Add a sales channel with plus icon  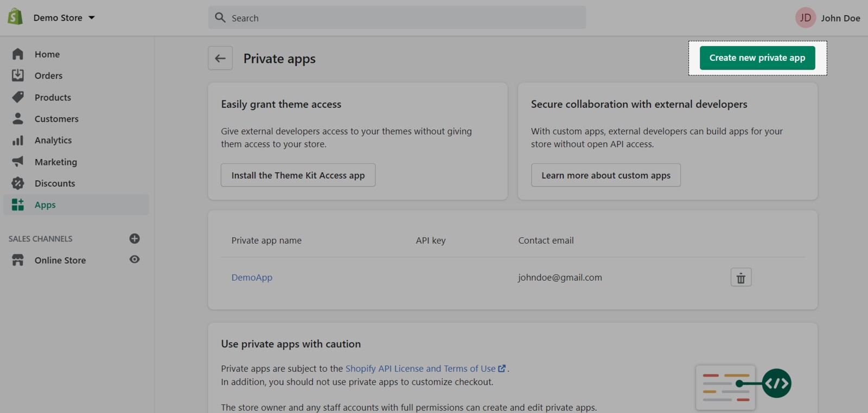(135, 238)
